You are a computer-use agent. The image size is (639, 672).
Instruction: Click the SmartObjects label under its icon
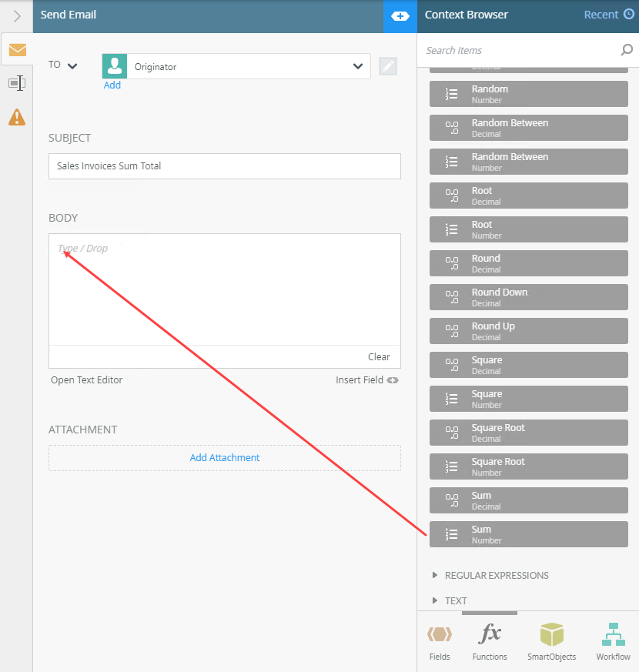pos(551,657)
